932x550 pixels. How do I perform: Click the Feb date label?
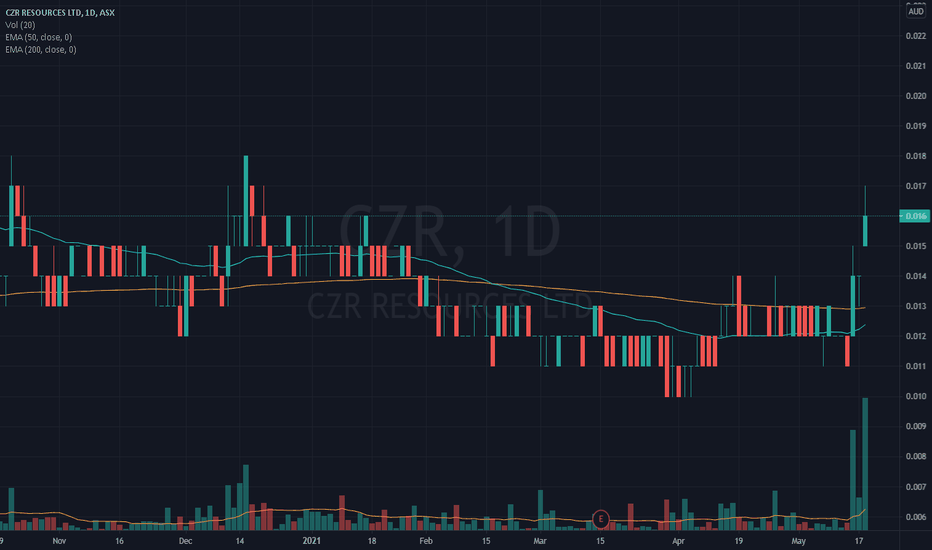426,541
